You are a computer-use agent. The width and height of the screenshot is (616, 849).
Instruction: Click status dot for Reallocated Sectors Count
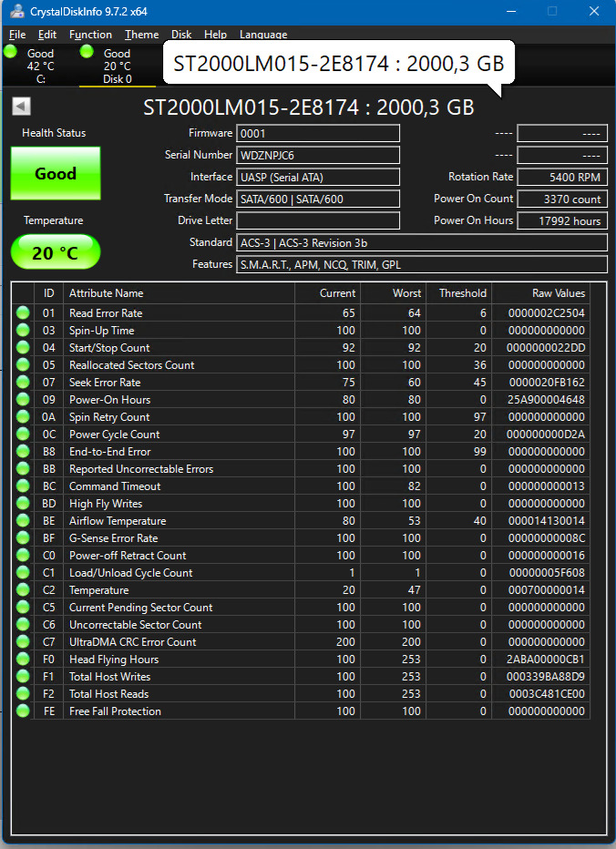click(23, 365)
